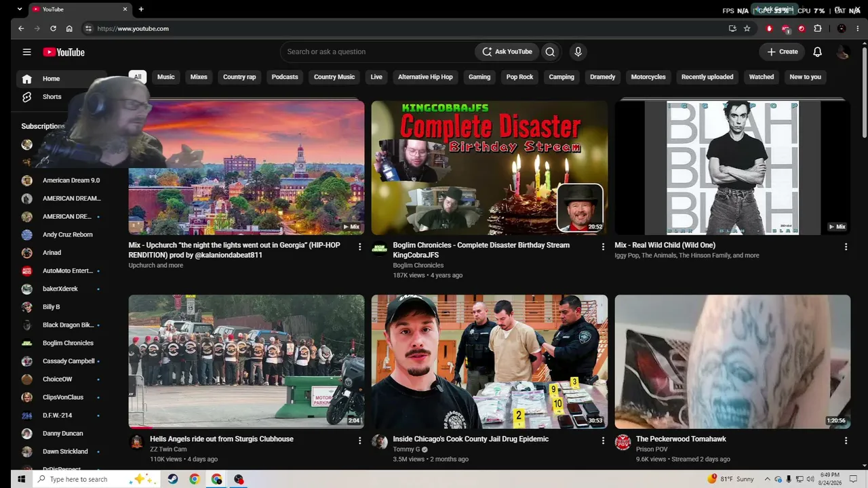Open the ZZ Twin Cam channel avatar
Viewport: 868px width, 488px height.
[x=137, y=443]
